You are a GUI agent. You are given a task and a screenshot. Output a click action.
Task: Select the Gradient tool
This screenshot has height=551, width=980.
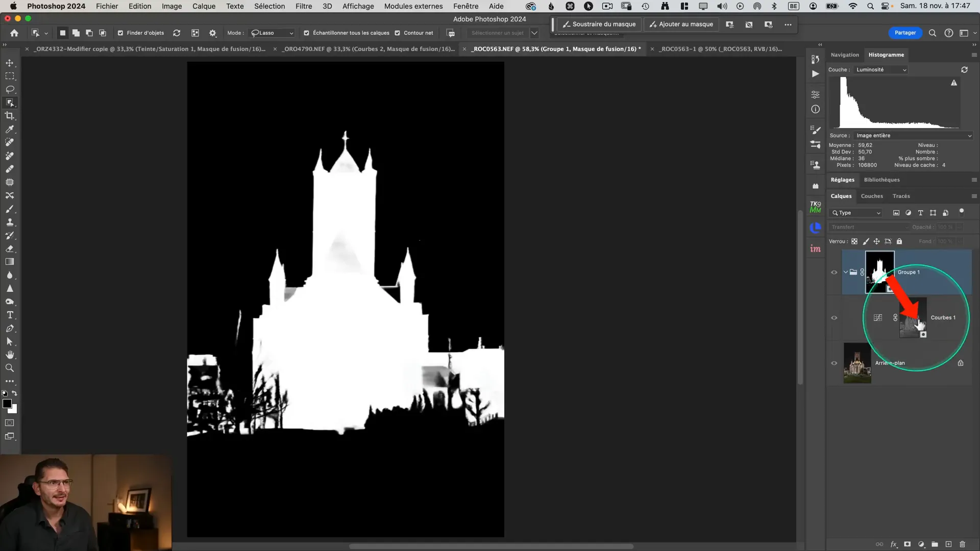(x=10, y=262)
